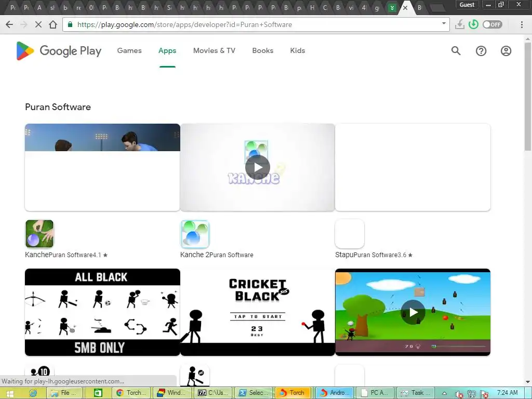Open the Kids section
Screen dimensions: 532x399
point(298,50)
